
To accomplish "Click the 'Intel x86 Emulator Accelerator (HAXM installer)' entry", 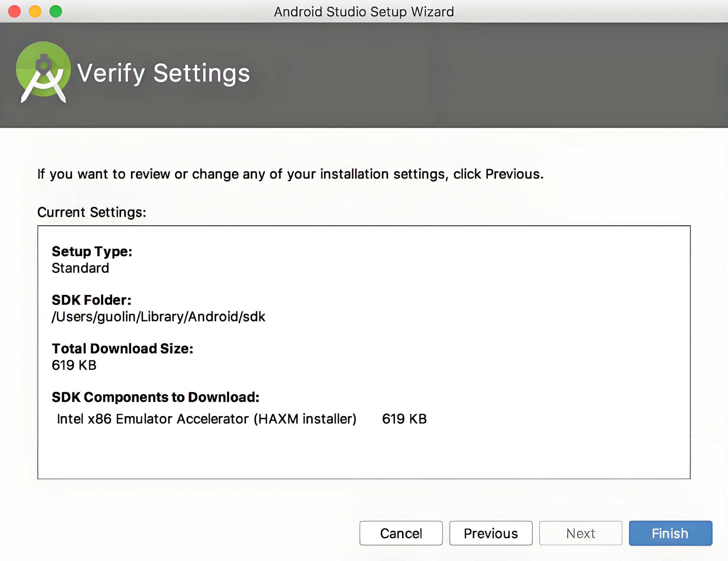I will coord(207,419).
